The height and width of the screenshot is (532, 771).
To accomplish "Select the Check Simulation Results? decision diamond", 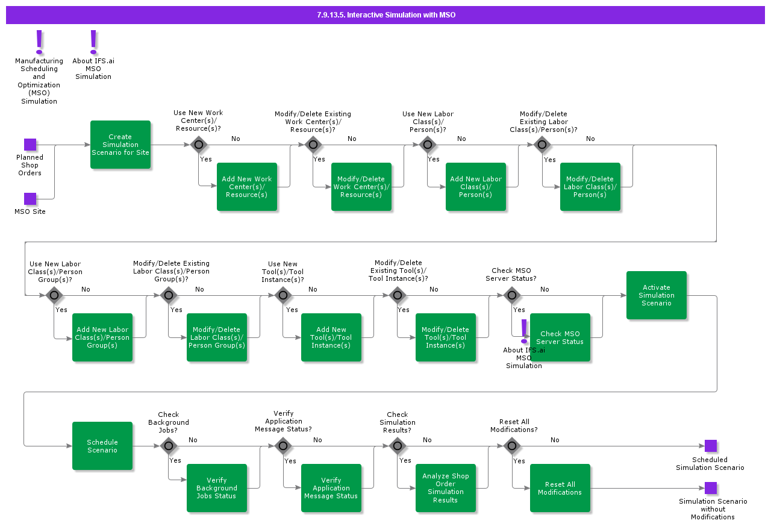I will pos(398,446).
